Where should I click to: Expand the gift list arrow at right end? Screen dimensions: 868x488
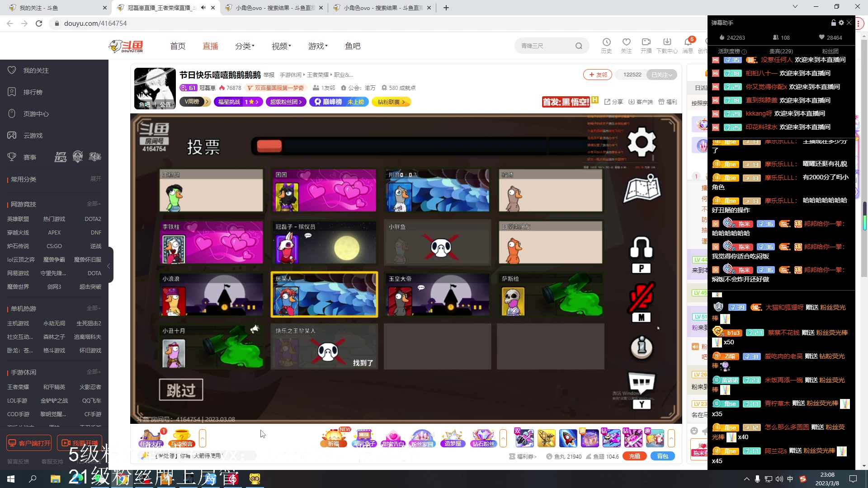click(671, 438)
